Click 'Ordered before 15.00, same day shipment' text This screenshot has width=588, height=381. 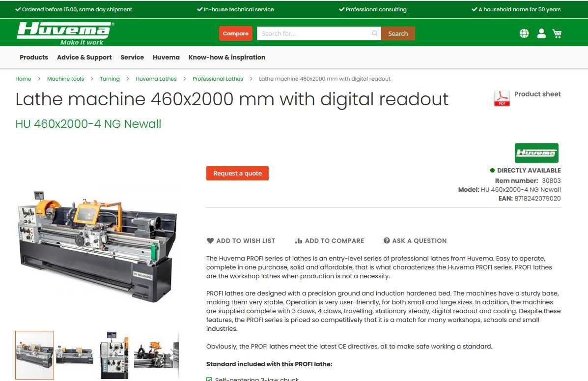click(x=77, y=9)
